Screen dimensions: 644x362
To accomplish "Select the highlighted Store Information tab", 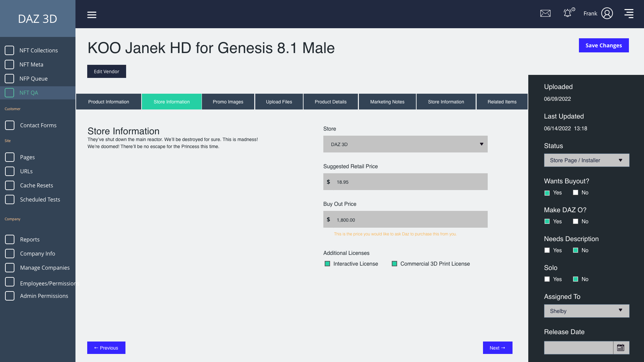I will (x=172, y=102).
